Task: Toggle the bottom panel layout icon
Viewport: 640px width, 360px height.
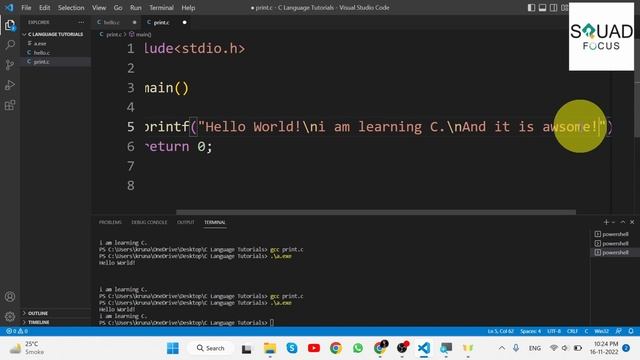Action: click(x=542, y=8)
